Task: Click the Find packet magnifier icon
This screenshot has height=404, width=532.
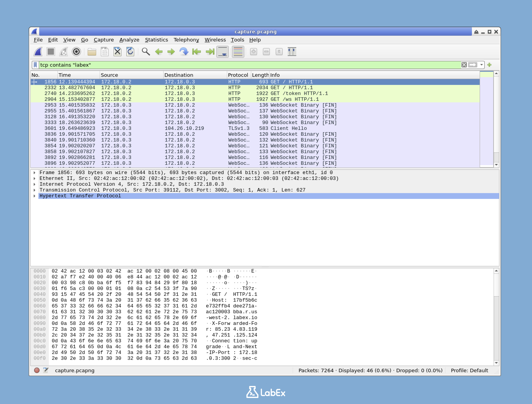Action: click(146, 51)
